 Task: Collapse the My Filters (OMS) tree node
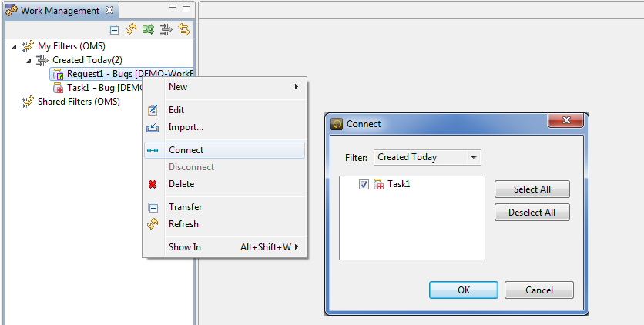pyautogui.click(x=14, y=46)
